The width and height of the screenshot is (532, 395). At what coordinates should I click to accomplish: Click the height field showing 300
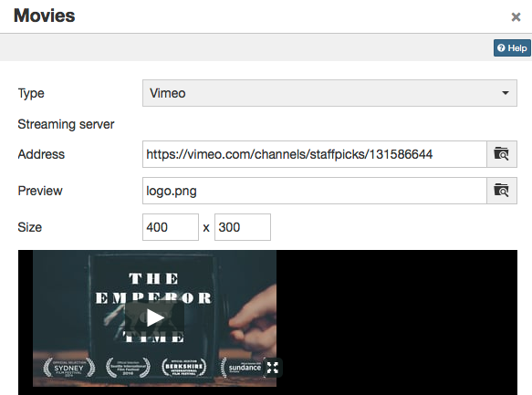[x=243, y=227]
